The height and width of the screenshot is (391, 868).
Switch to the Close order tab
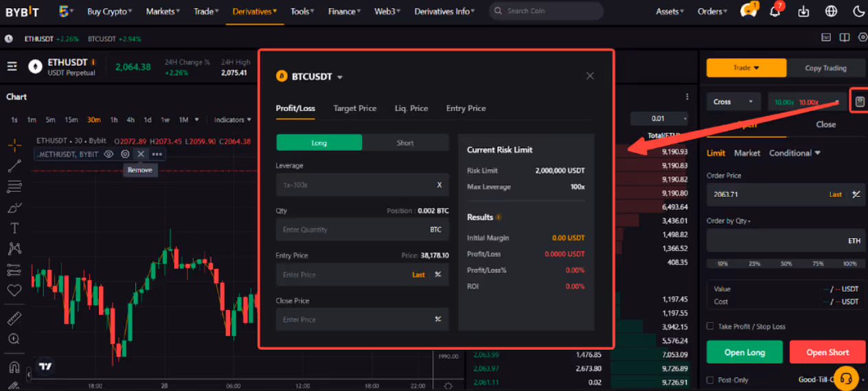click(x=826, y=125)
